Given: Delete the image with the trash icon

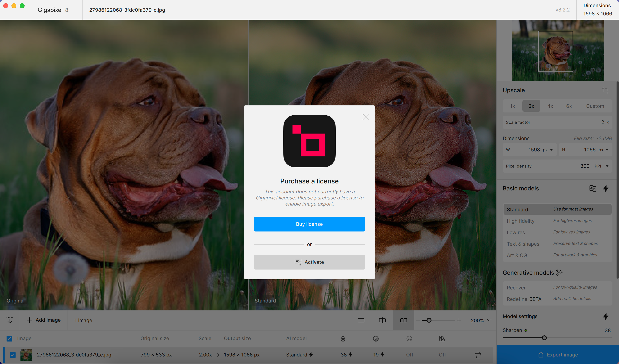Looking at the screenshot, I should tap(478, 355).
